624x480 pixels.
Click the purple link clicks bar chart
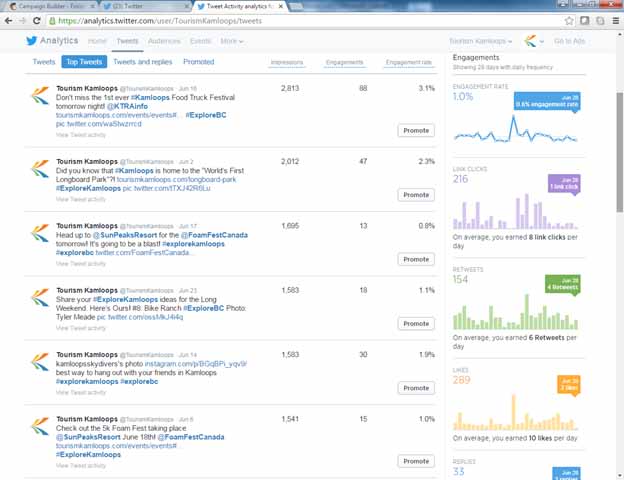[515, 211]
